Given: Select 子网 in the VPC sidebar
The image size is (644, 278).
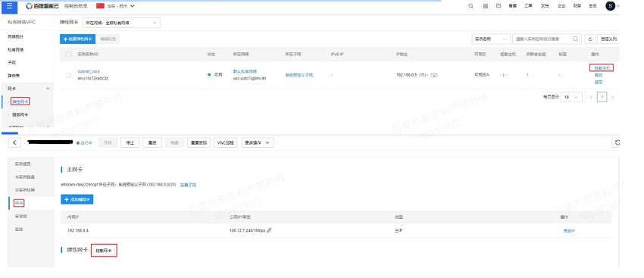Looking at the screenshot, I should coord(11,63).
